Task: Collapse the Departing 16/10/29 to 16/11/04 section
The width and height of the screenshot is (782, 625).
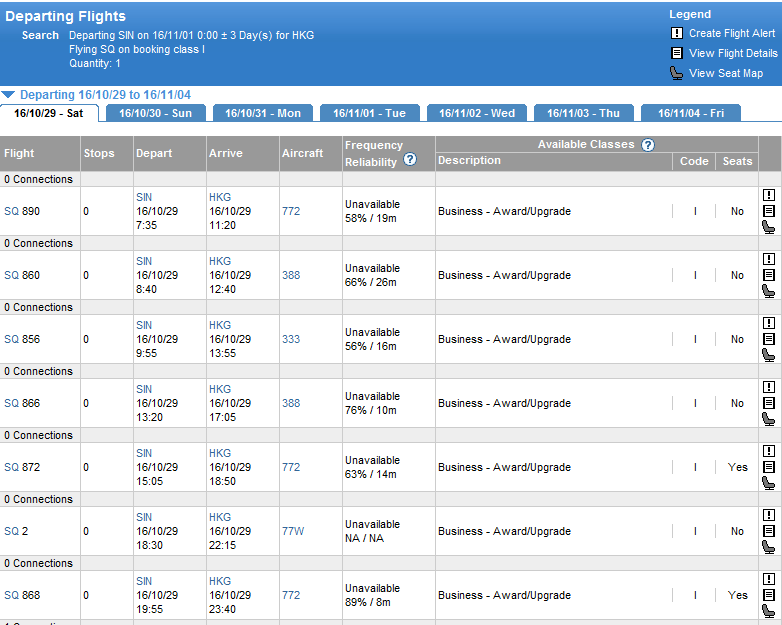Action: (x=8, y=95)
